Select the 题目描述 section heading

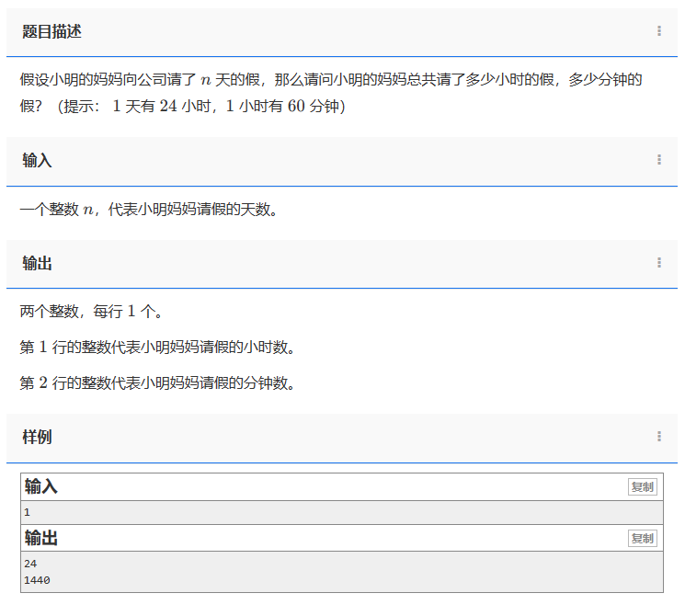51,31
